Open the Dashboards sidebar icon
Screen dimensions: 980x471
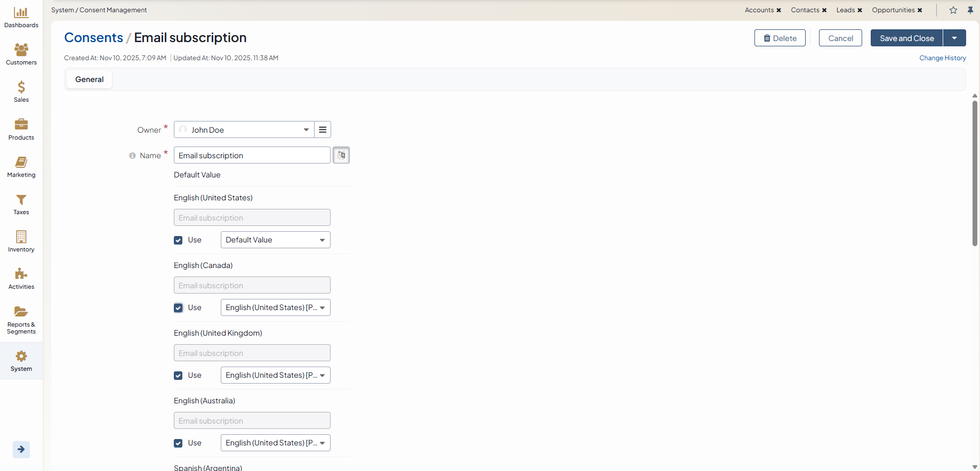(x=21, y=13)
